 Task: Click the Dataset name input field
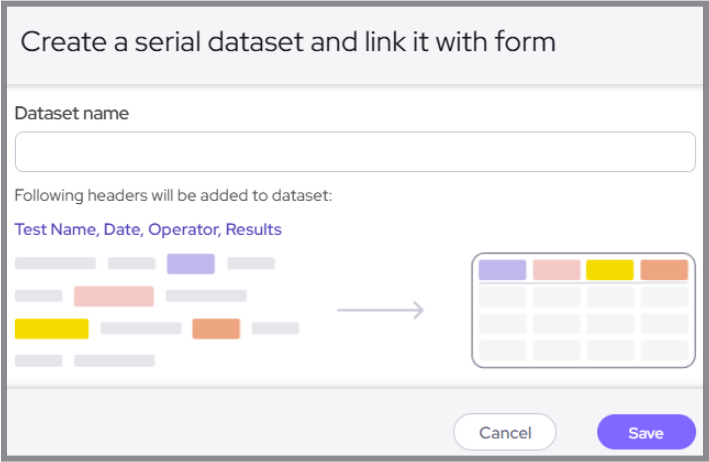[x=355, y=152]
